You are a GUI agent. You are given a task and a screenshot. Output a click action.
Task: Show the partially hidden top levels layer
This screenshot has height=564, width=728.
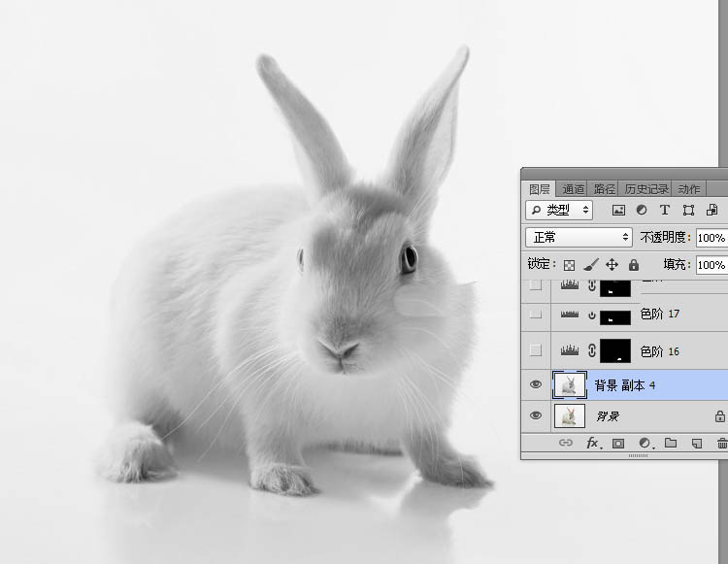(x=536, y=284)
